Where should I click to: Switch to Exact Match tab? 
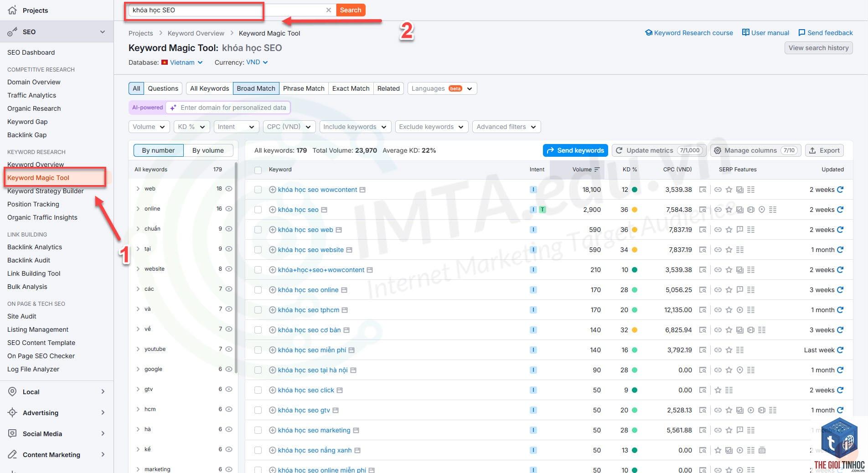[351, 88]
